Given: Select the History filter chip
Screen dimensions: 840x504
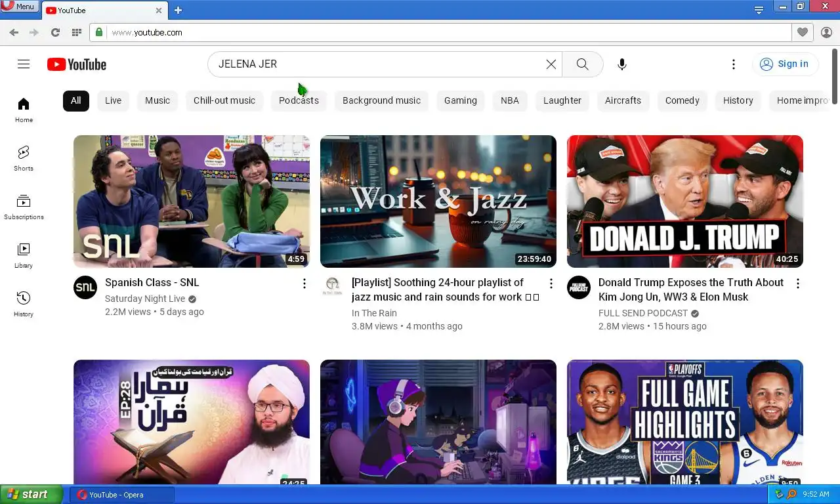Looking at the screenshot, I should pos(738,100).
